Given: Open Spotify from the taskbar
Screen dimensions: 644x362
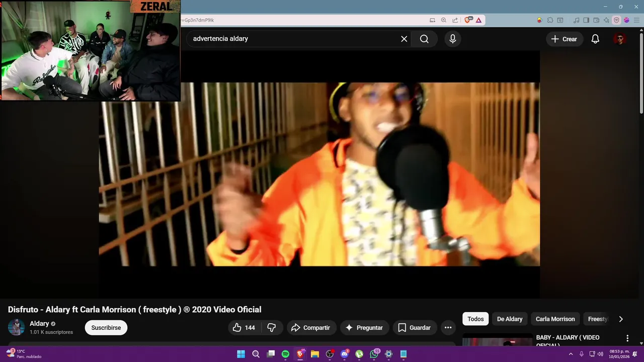Looking at the screenshot, I should tap(285, 354).
